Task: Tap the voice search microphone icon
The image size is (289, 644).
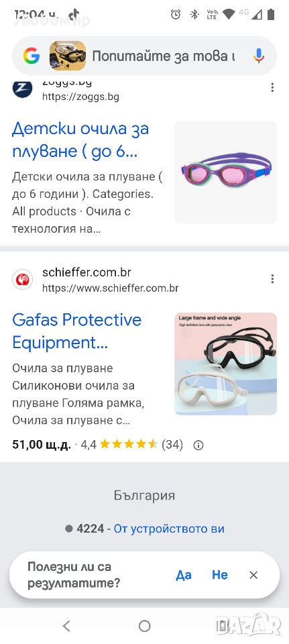Action: [x=259, y=56]
